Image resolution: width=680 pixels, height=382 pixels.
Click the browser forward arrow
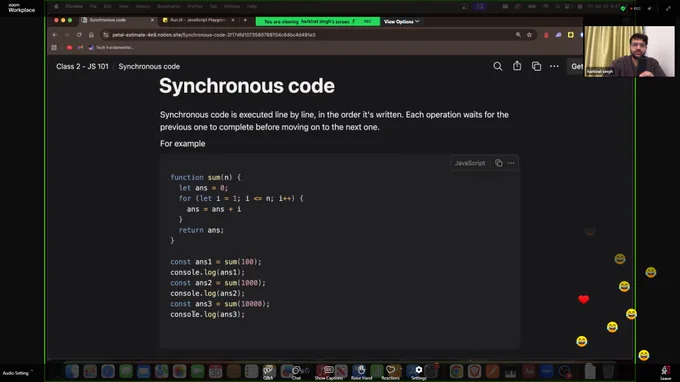66,35
